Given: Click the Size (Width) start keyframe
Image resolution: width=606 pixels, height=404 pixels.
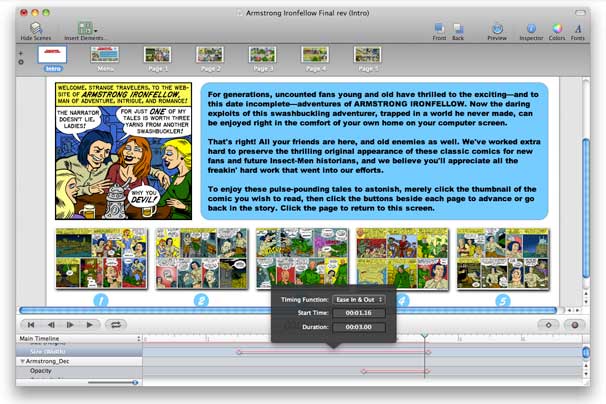Looking at the screenshot, I should [x=239, y=352].
